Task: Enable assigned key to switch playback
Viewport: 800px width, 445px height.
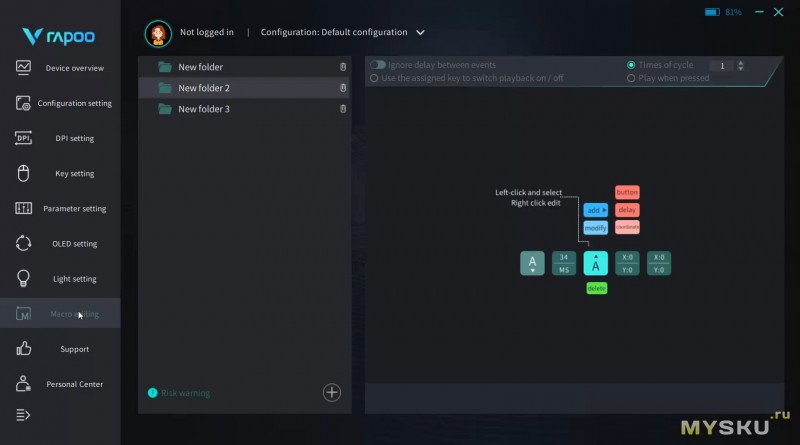Action: pyautogui.click(x=374, y=78)
